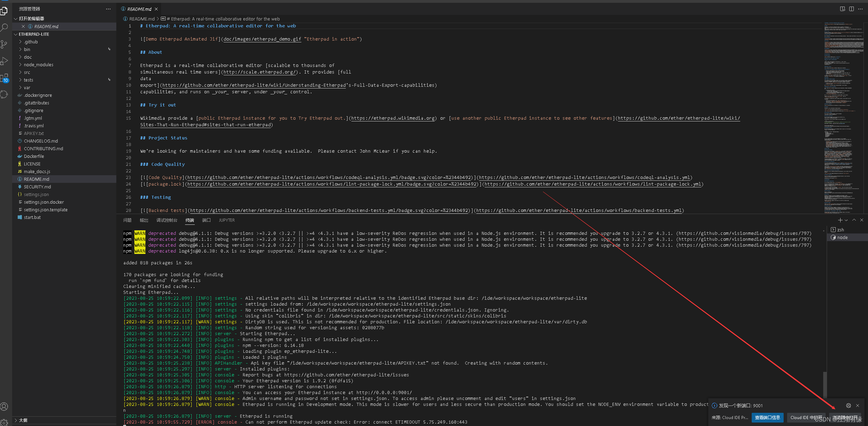Open make_docs.js file

(x=64, y=171)
